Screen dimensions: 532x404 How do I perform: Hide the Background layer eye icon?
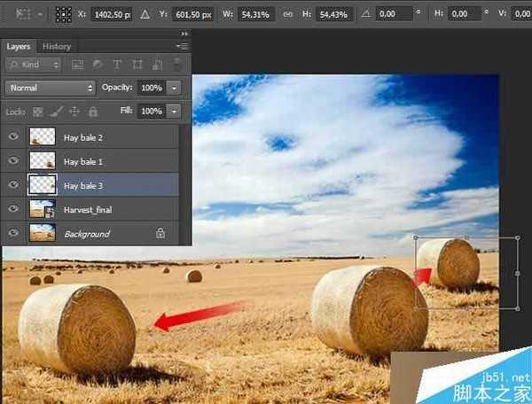pyautogui.click(x=14, y=234)
